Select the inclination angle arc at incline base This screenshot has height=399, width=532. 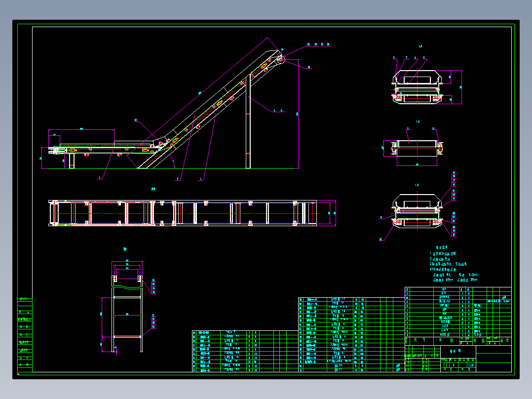tap(173, 162)
